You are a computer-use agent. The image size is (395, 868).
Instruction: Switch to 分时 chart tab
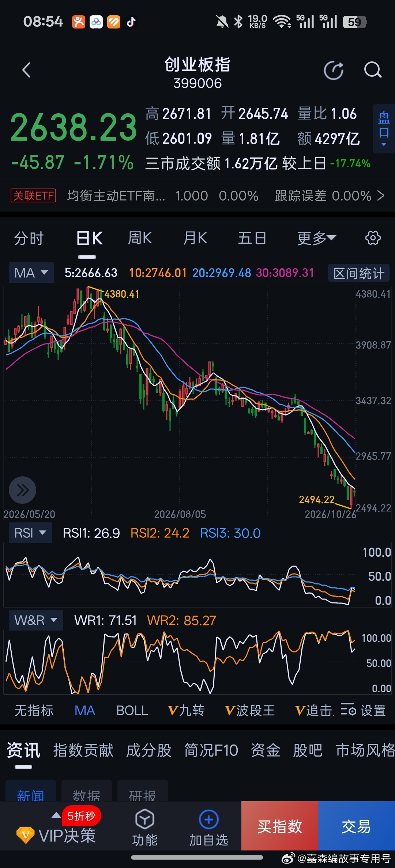(29, 238)
